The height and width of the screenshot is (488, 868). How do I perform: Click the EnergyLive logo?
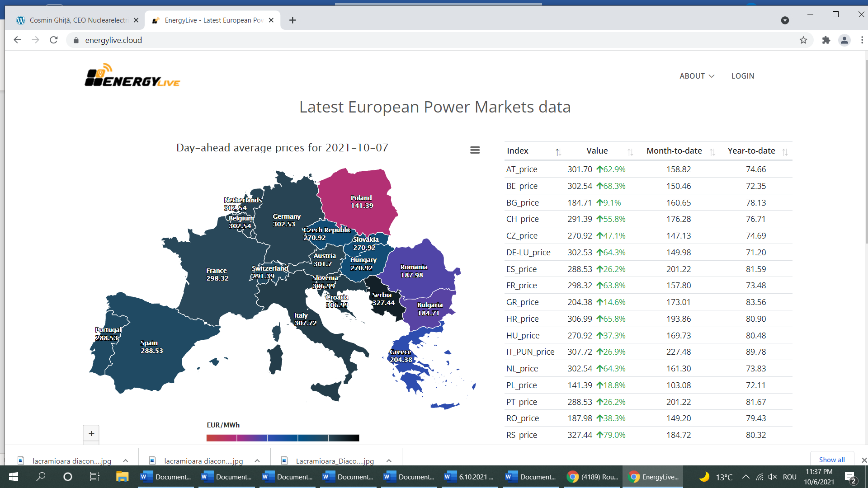pyautogui.click(x=132, y=75)
